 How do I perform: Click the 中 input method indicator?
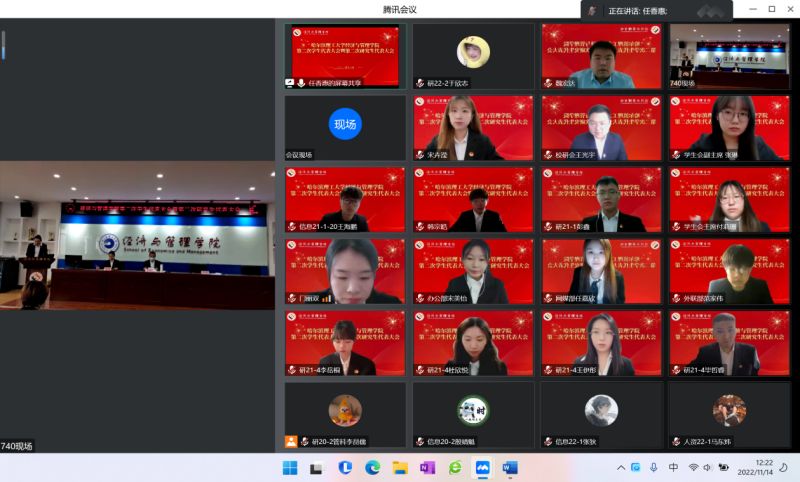coord(673,468)
